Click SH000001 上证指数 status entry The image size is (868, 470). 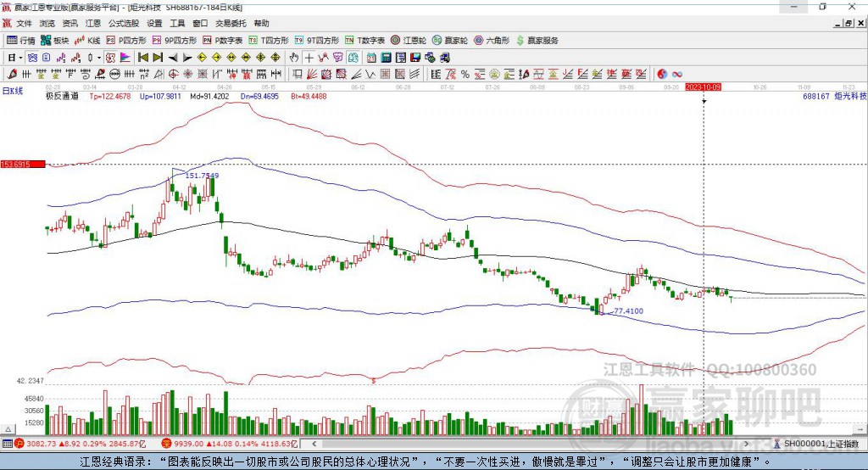pos(816,444)
